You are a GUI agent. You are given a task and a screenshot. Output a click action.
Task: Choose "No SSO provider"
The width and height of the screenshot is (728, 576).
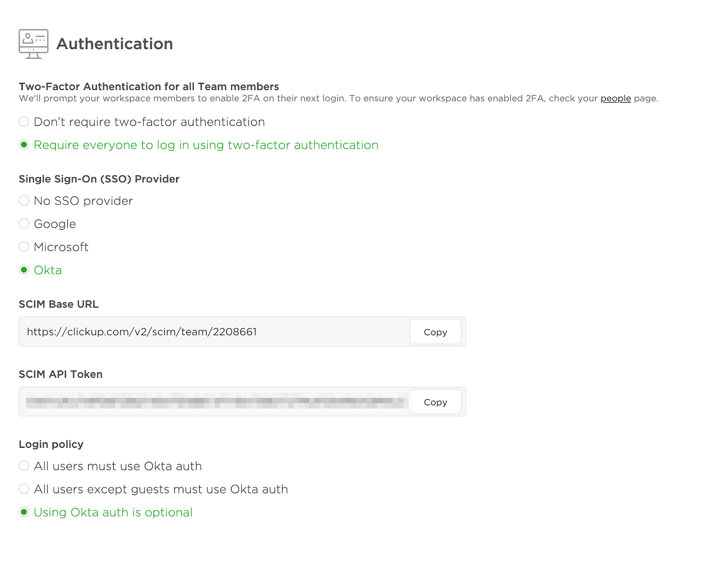pyautogui.click(x=24, y=200)
